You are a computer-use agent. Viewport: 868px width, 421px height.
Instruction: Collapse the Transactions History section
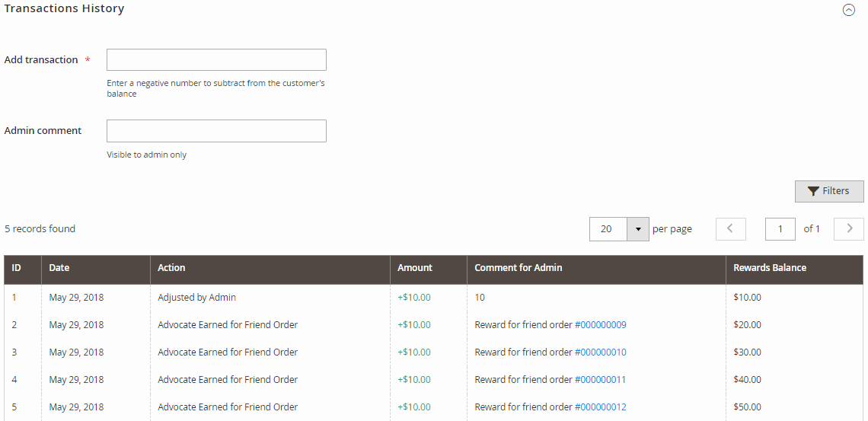click(x=848, y=9)
